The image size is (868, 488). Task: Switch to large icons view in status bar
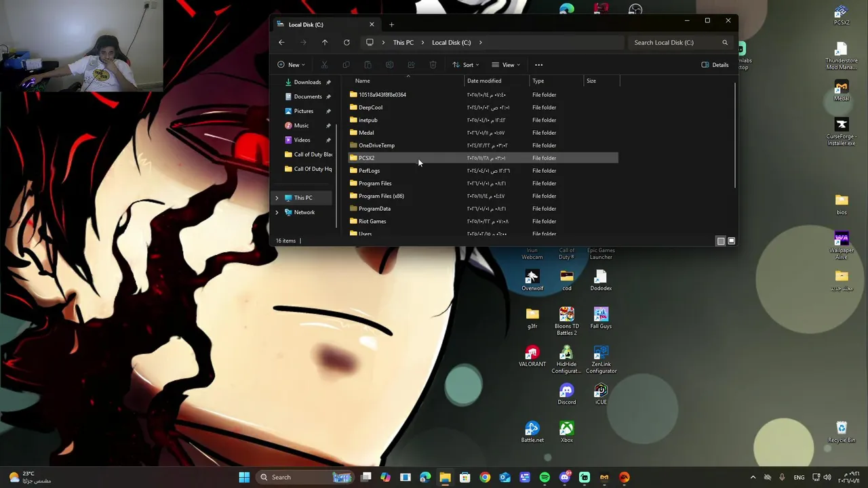731,241
